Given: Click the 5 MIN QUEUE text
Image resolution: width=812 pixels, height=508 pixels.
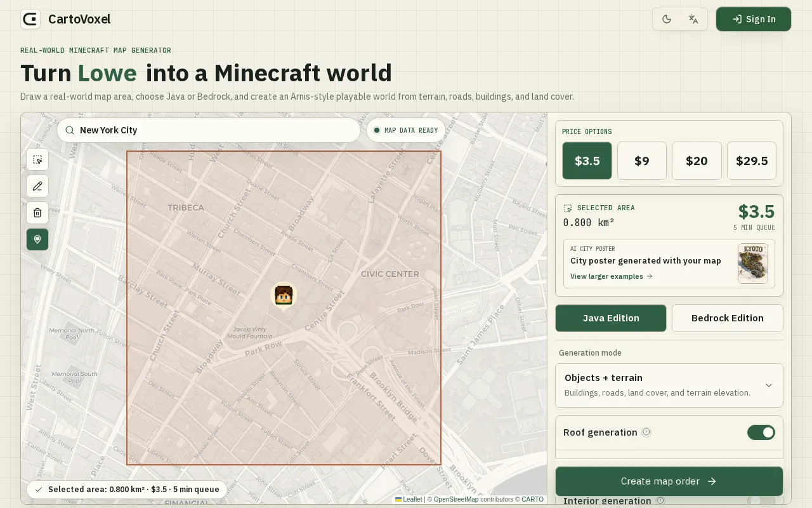Looking at the screenshot, I should point(754,228).
